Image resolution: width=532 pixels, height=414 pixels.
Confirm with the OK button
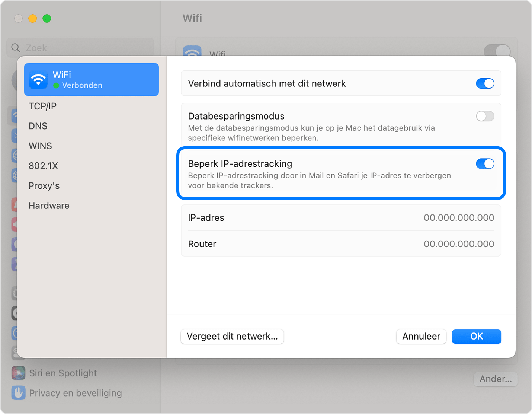click(476, 336)
